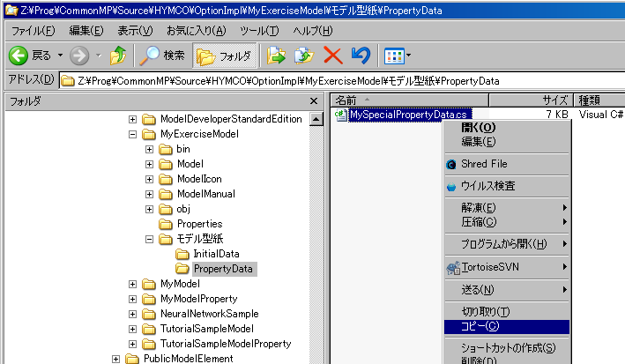The image size is (625, 364).
Task: Open the ファイル(F) menu
Action: coord(33,31)
